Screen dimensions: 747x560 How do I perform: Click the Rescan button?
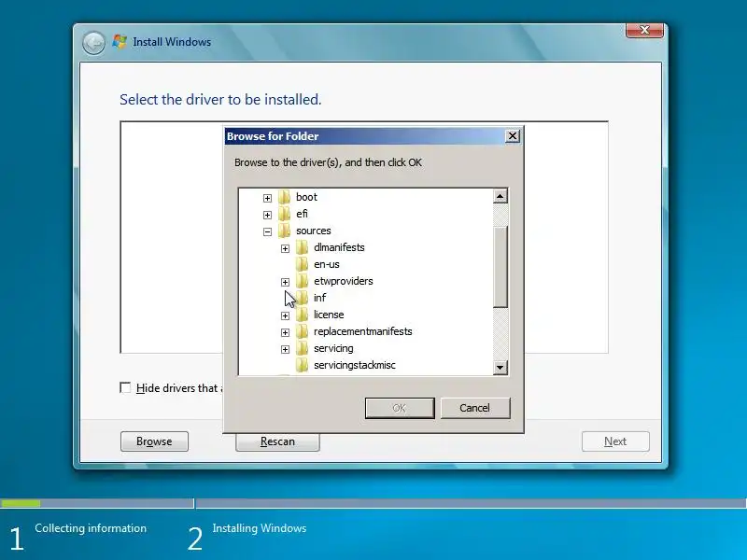pos(277,441)
